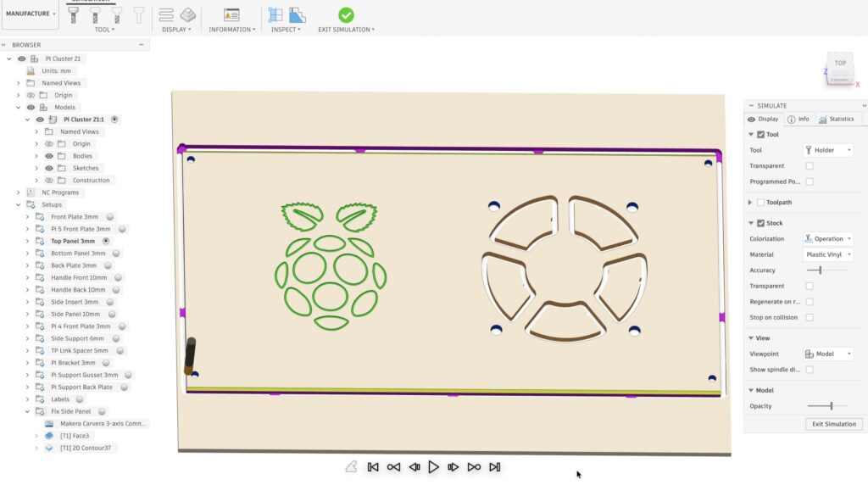Open the Tool Holder dropdown
This screenshot has width=868, height=485.
point(828,150)
